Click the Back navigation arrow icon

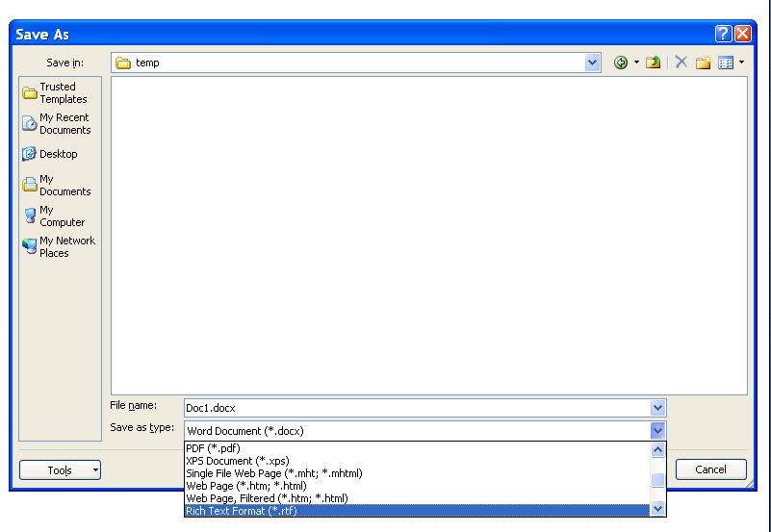click(x=621, y=63)
